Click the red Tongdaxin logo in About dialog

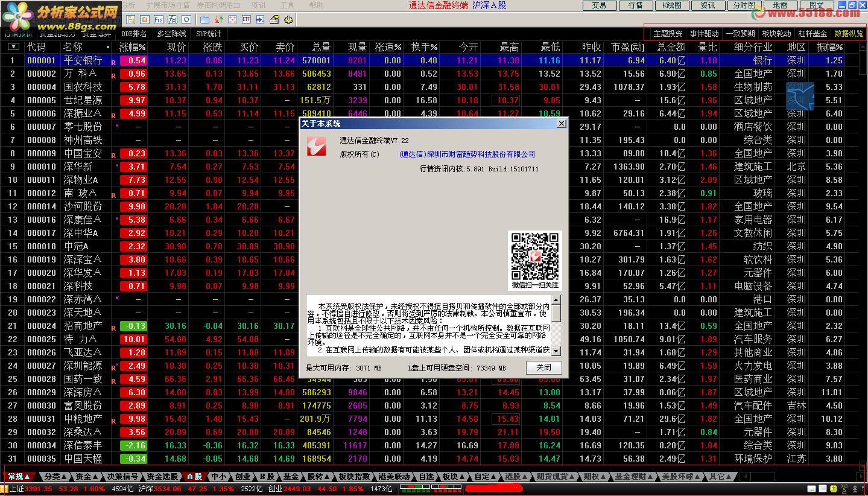click(317, 146)
